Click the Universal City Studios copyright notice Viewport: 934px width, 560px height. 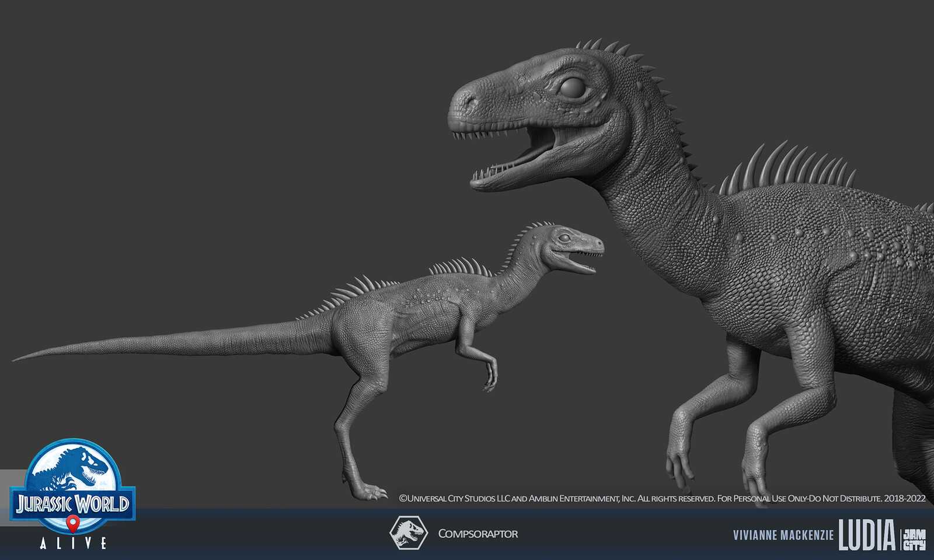(662, 498)
